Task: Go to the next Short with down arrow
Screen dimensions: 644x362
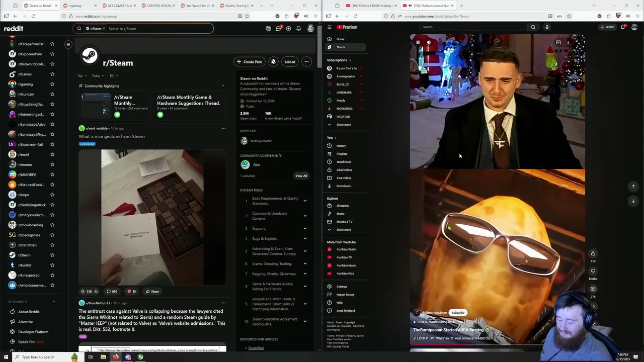Action: [x=633, y=201]
